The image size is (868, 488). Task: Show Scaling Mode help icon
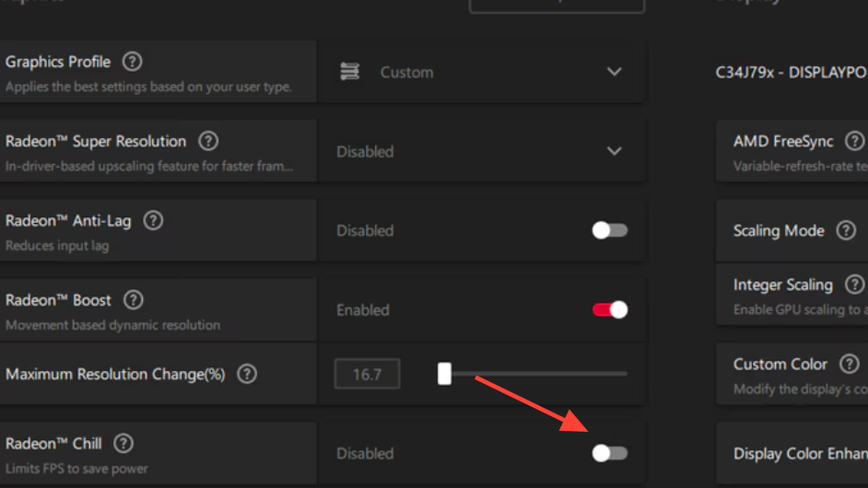[846, 230]
